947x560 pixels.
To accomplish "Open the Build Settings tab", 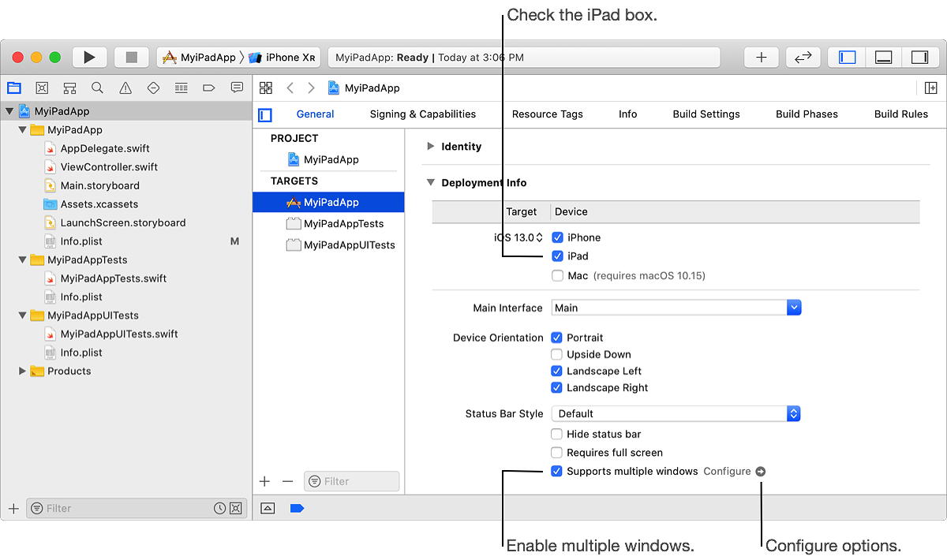I will coord(706,114).
